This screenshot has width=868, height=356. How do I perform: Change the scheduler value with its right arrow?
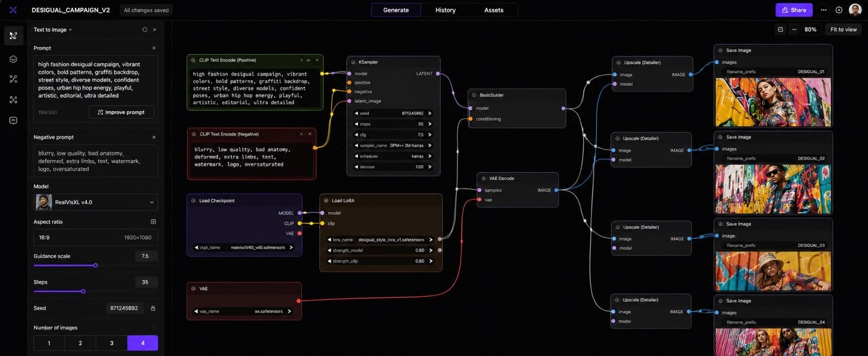pyautogui.click(x=430, y=156)
